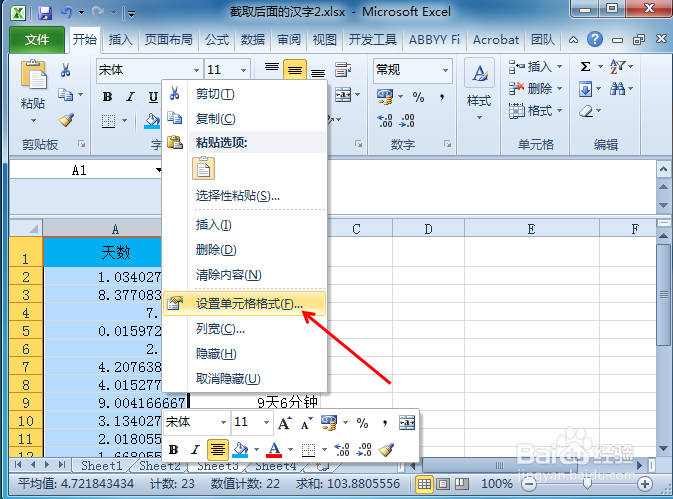Click Format Painter brush in mini toolbar
The width and height of the screenshot is (673, 499).
tap(386, 450)
